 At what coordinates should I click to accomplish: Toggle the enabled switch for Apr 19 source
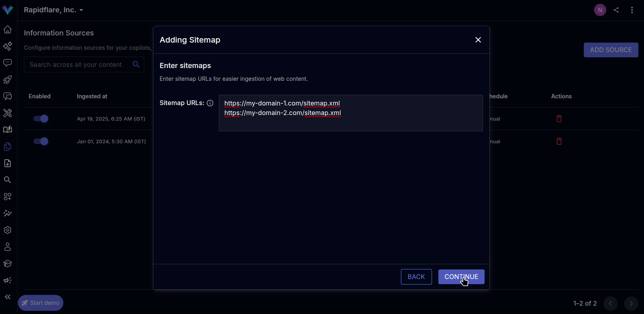[41, 119]
